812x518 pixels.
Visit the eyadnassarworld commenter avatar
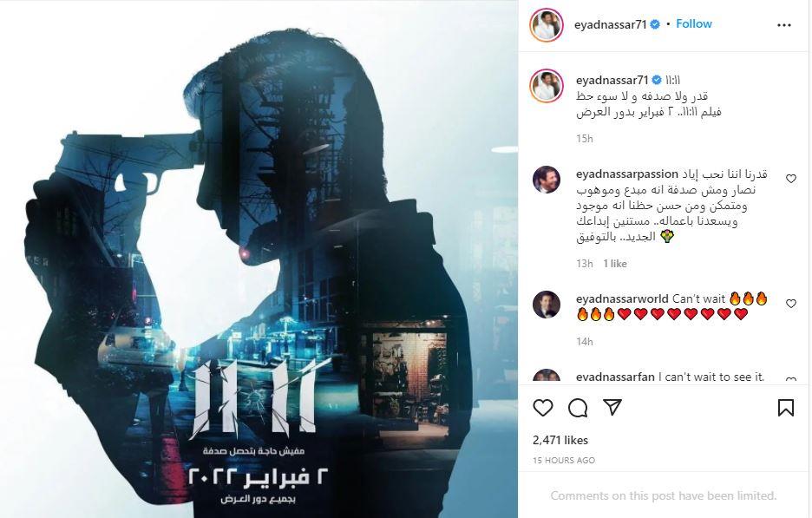[x=547, y=304]
